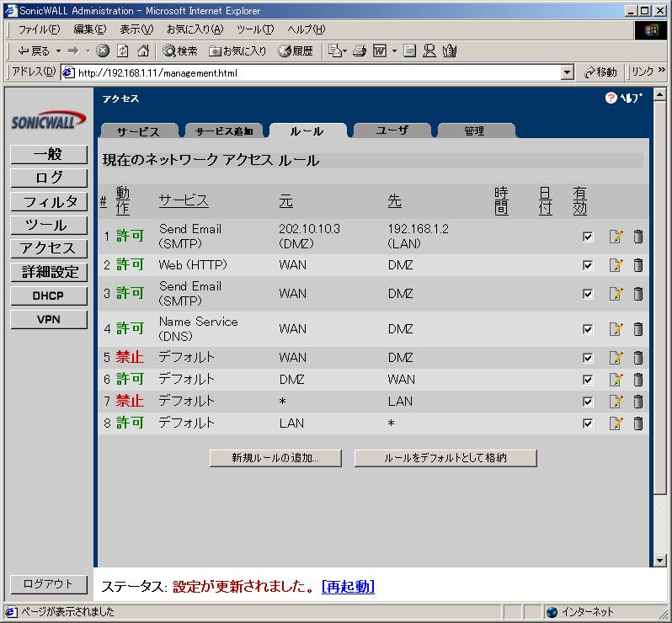The height and width of the screenshot is (623, 672).
Task: Toggle enable checkbox for rule 6
Action: pyautogui.click(x=588, y=380)
